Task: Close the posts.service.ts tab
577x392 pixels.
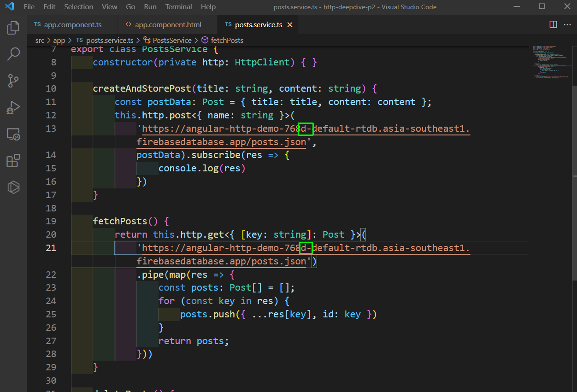Action: [290, 25]
